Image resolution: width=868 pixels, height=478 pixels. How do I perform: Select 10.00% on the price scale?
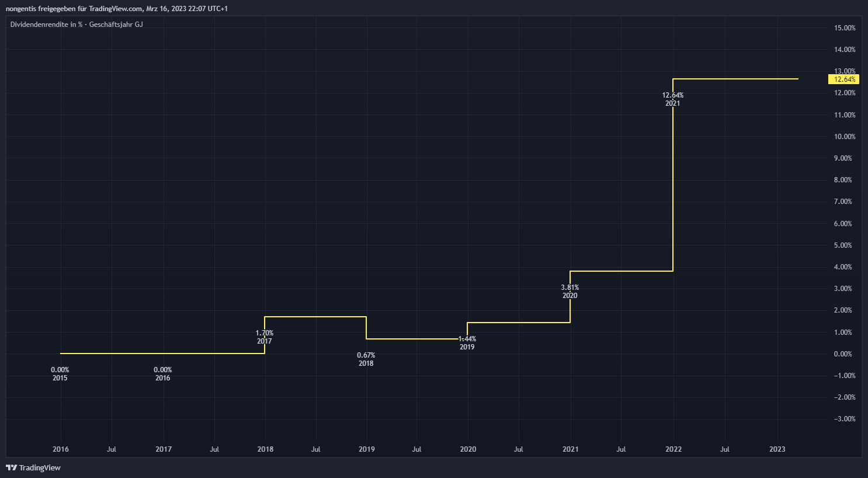click(844, 137)
